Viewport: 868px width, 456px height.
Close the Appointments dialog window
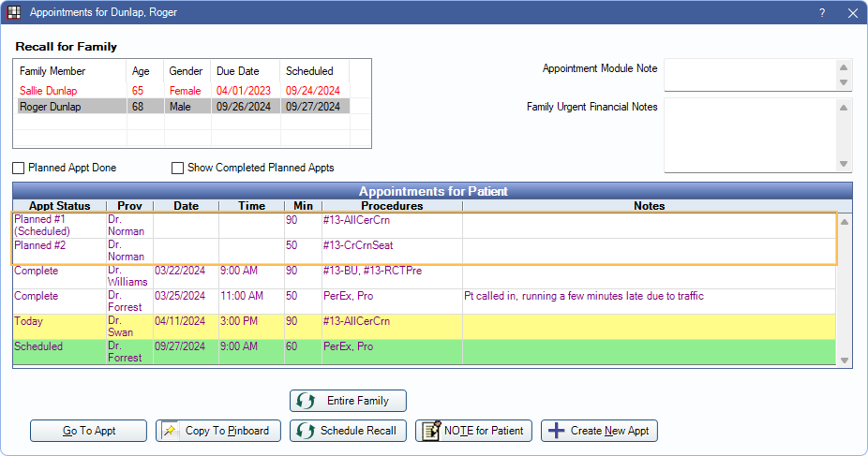coord(851,13)
